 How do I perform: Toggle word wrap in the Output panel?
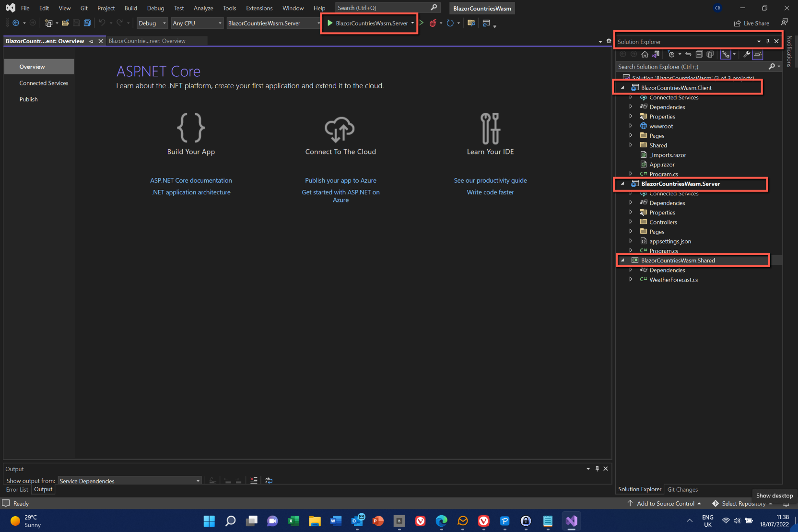point(269,480)
